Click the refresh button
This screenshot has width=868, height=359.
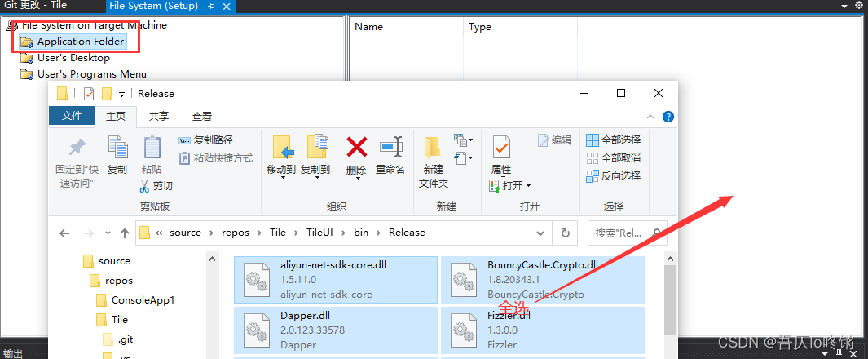coord(565,233)
